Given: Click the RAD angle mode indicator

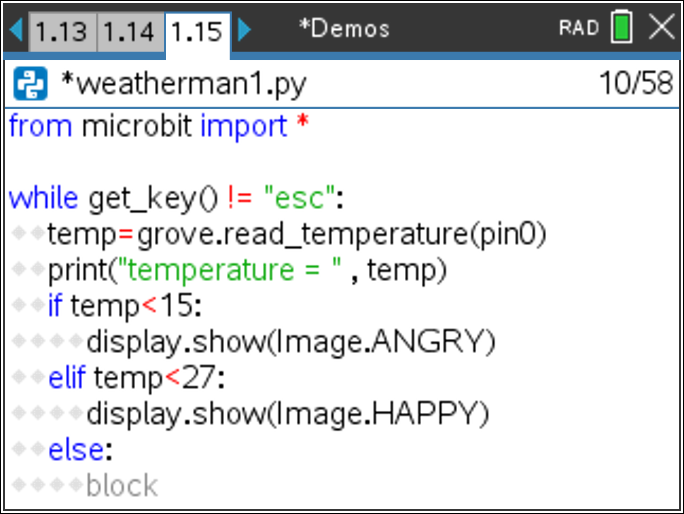Looking at the screenshot, I should (579, 28).
